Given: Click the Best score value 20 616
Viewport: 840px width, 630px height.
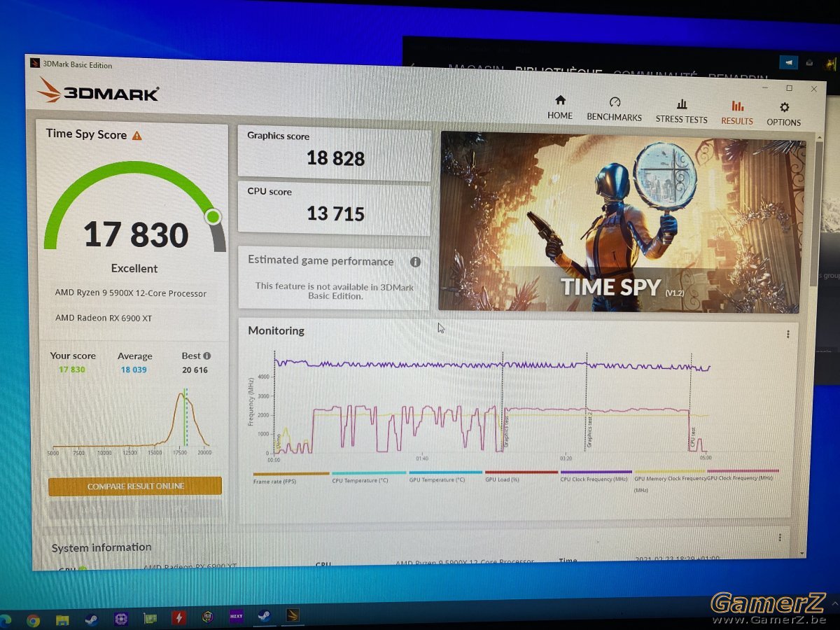Looking at the screenshot, I should (195, 370).
